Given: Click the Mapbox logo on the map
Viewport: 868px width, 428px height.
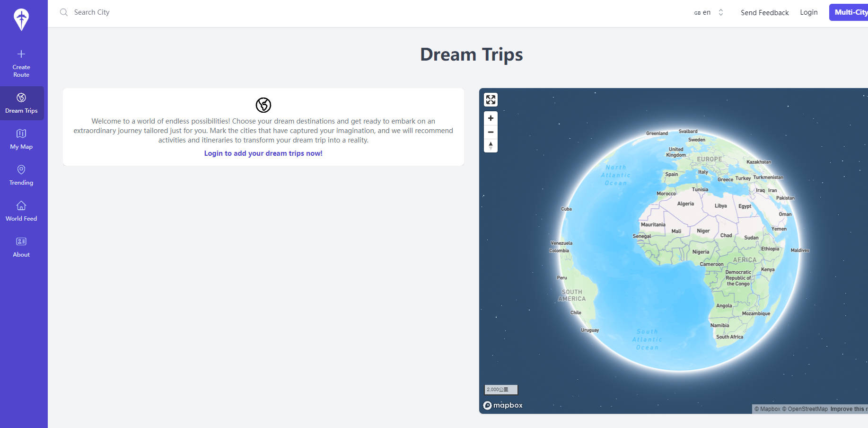Looking at the screenshot, I should [x=502, y=405].
